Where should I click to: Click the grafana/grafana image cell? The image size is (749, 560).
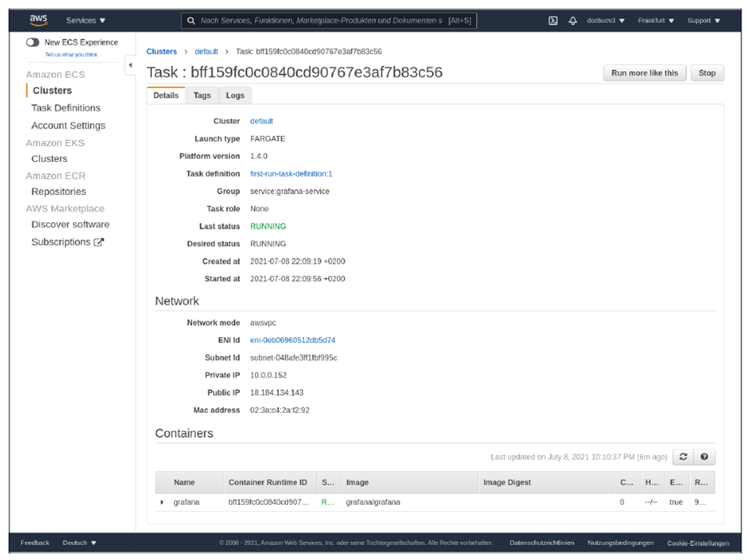(373, 502)
